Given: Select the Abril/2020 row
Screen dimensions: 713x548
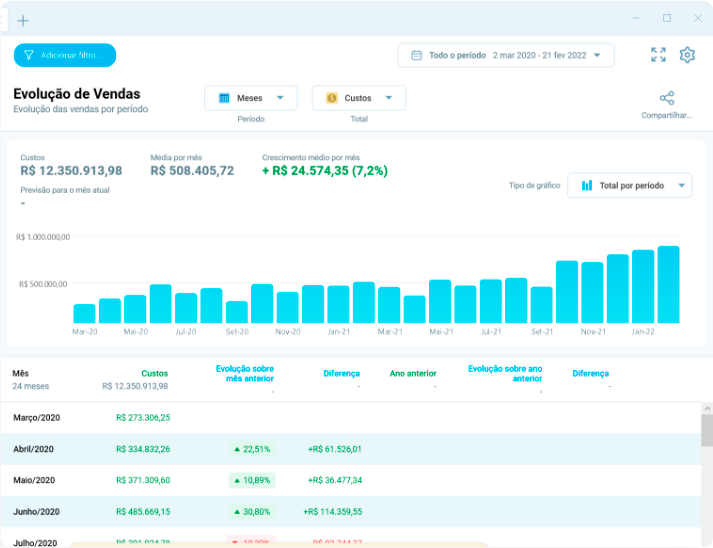Looking at the screenshot, I should [x=351, y=449].
